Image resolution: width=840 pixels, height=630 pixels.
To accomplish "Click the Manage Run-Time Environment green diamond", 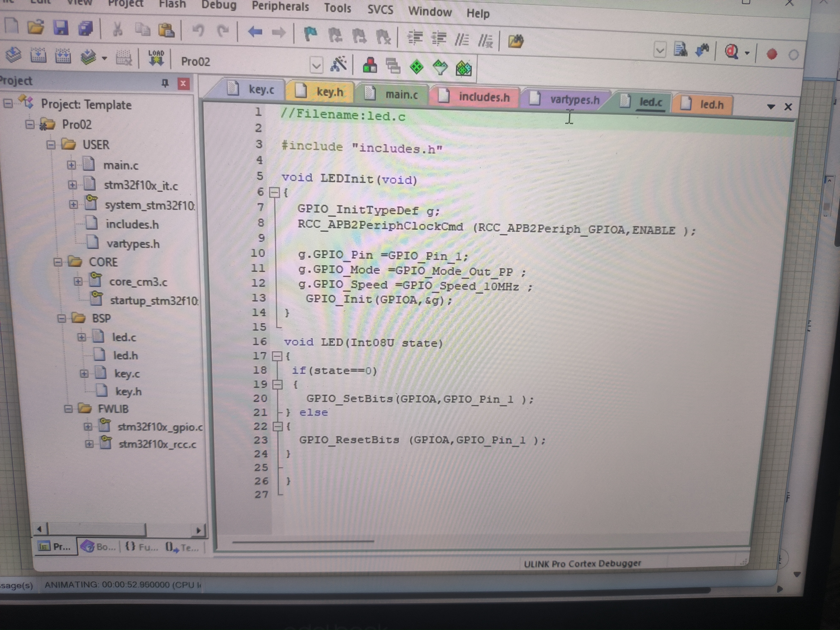I will click(x=417, y=67).
